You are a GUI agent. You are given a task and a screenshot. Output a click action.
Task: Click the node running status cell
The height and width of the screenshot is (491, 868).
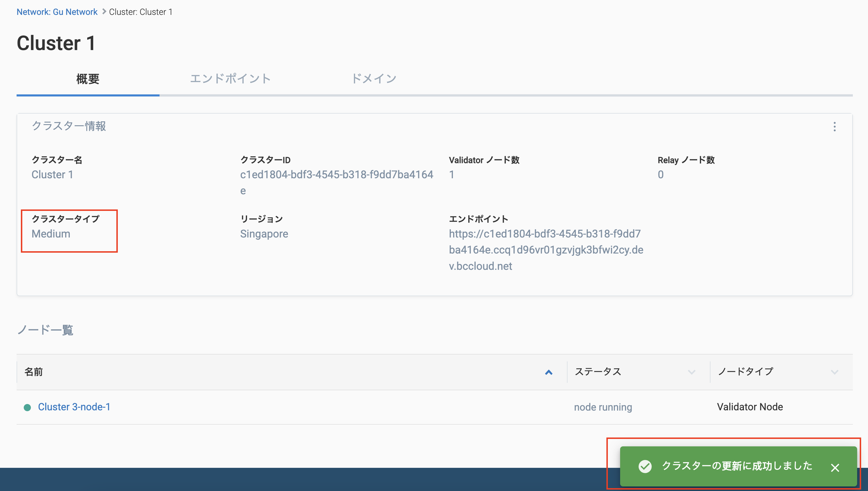(603, 407)
